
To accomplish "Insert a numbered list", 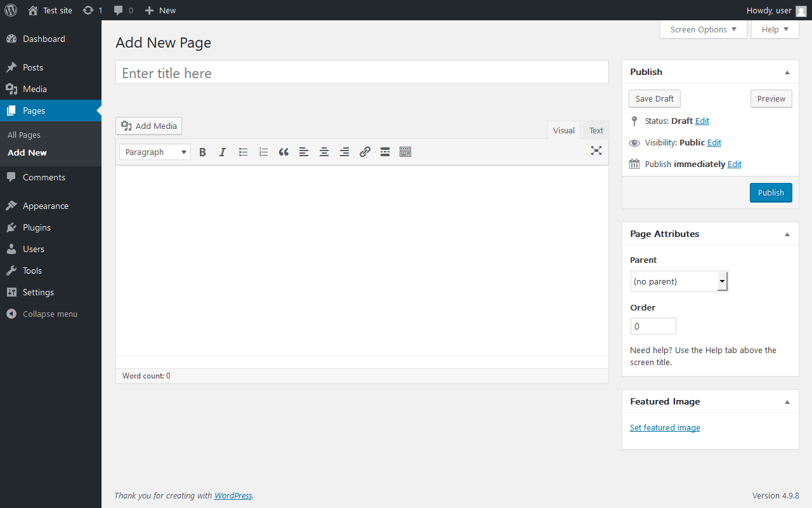I will coord(263,152).
